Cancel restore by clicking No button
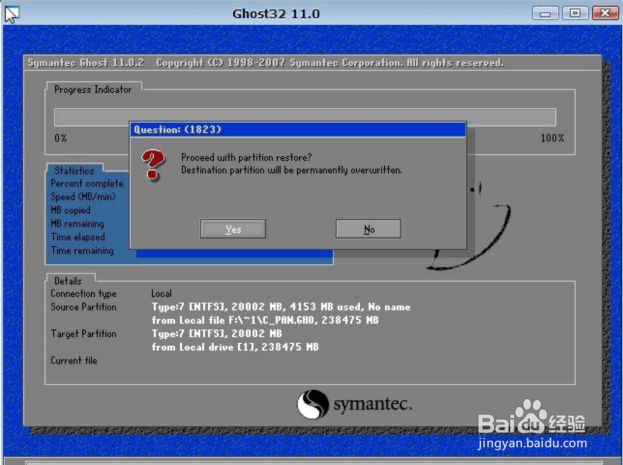 coord(368,229)
